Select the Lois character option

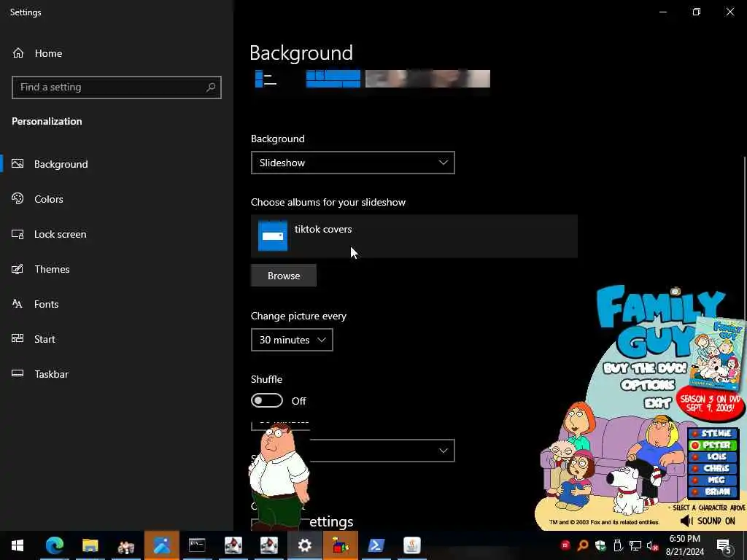713,456
